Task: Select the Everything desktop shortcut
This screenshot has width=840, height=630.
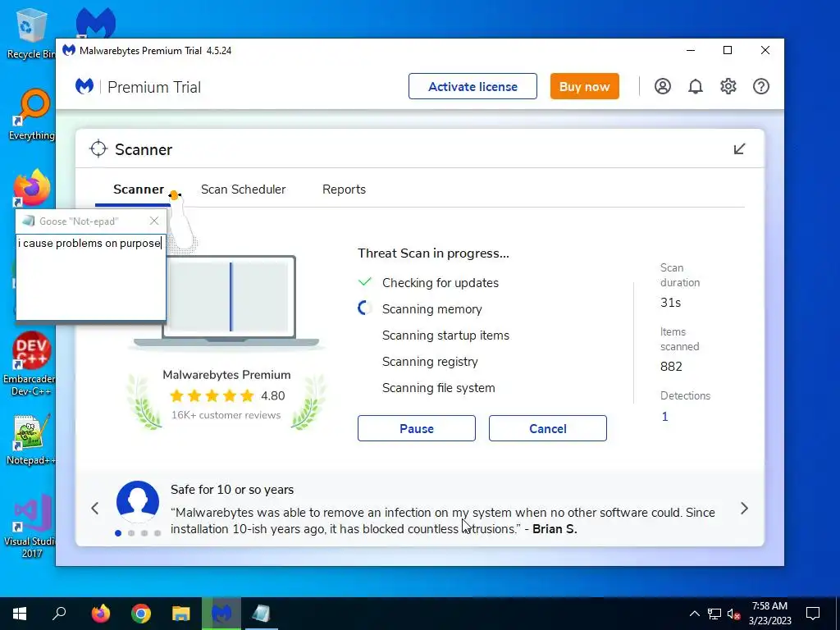Action: pos(32,115)
